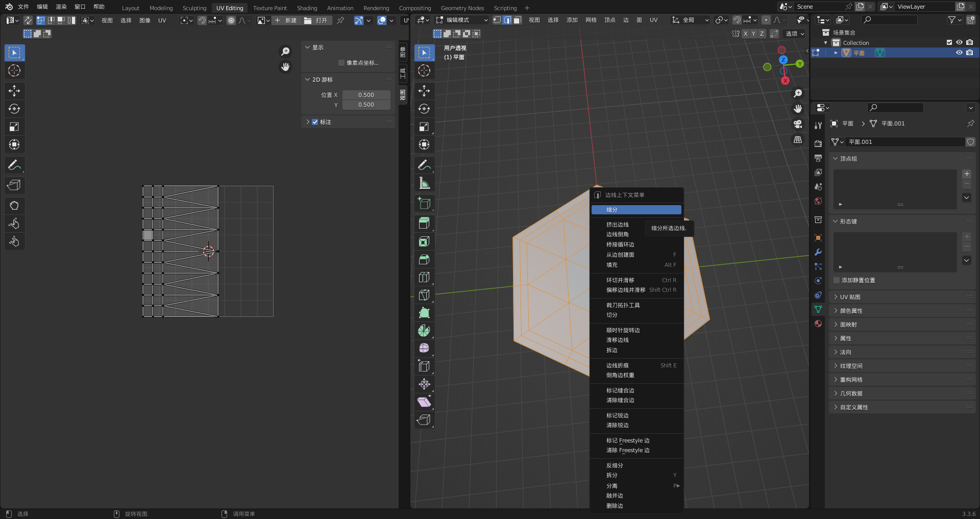The width and height of the screenshot is (980, 519).
Task: Hide the 平面 object with its eye icon
Action: coord(960,53)
